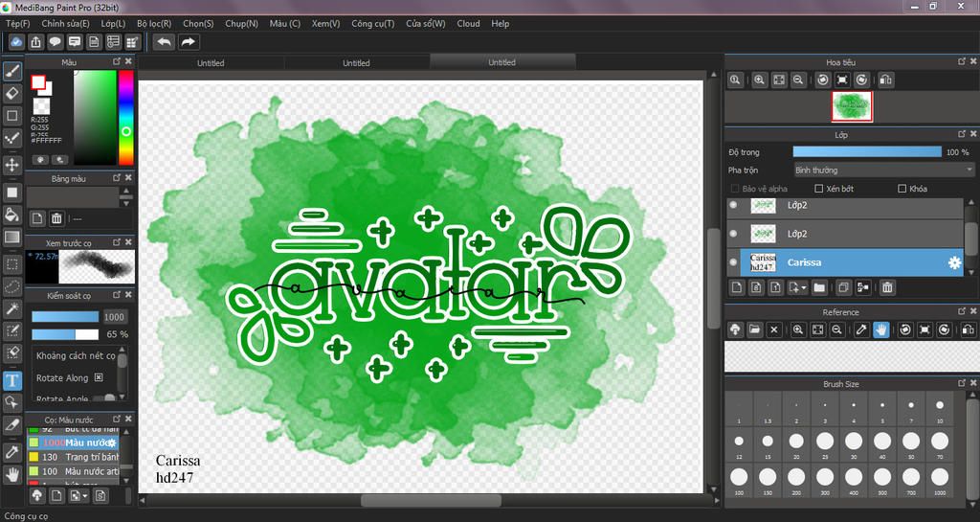Open the Chỉnh sửa(E) menu
Screen dimensions: 980x522
tap(66, 23)
